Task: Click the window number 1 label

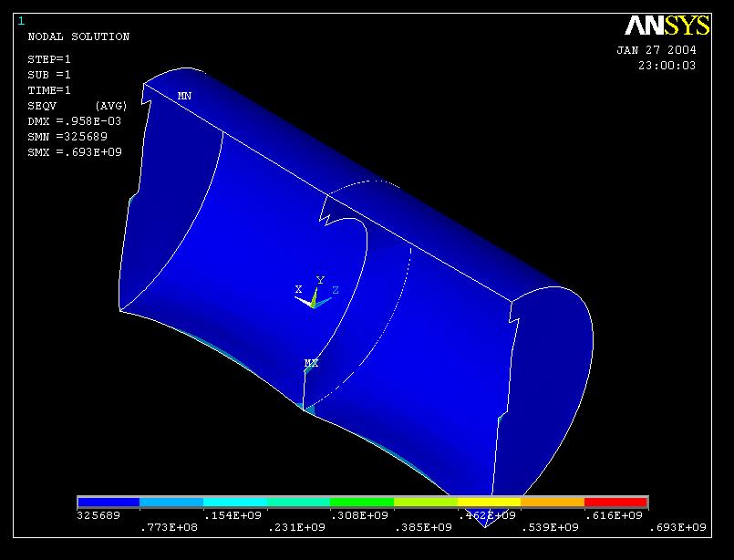Action: [21, 21]
